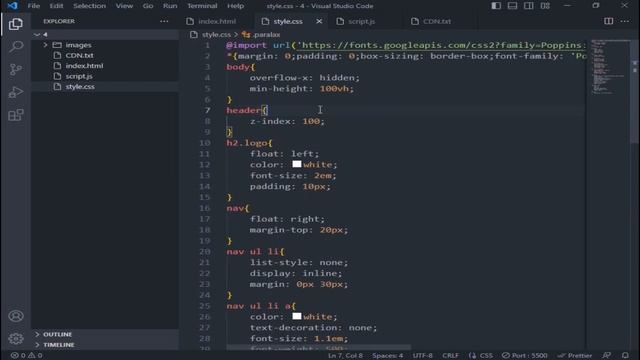
Task: Open the Accounts menu icon
Action: tap(16, 316)
